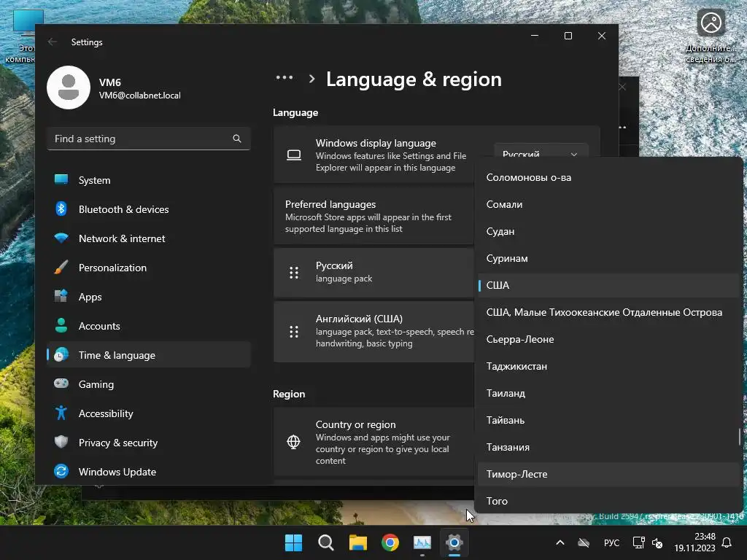
Task: Choose Таиланд in the dropdown list
Action: pyautogui.click(x=608, y=393)
